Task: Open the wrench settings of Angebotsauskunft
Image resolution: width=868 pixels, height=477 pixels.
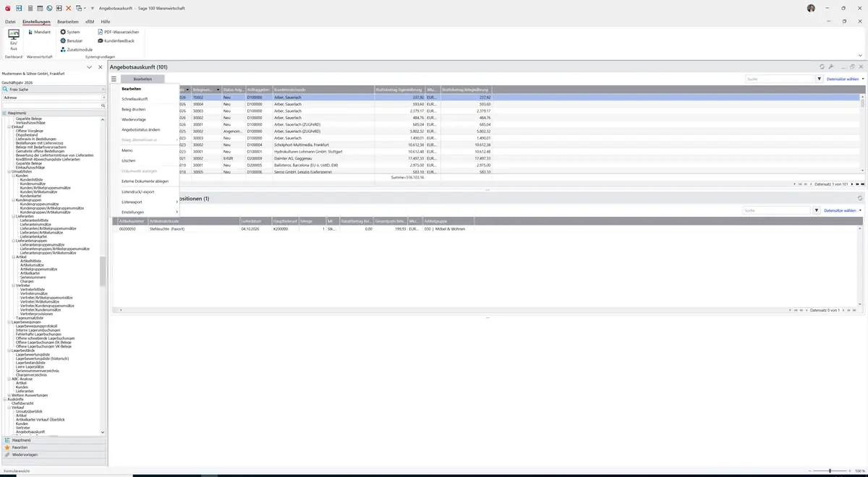Action: (x=831, y=66)
